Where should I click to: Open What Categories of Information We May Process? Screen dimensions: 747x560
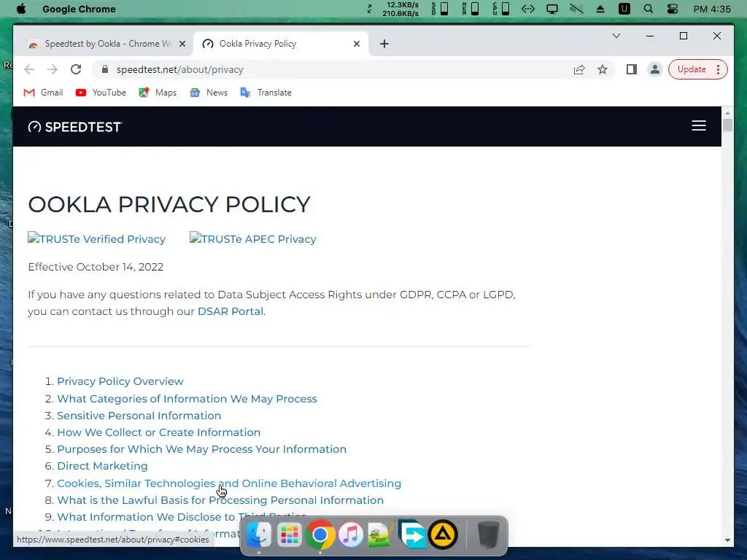pos(187,399)
